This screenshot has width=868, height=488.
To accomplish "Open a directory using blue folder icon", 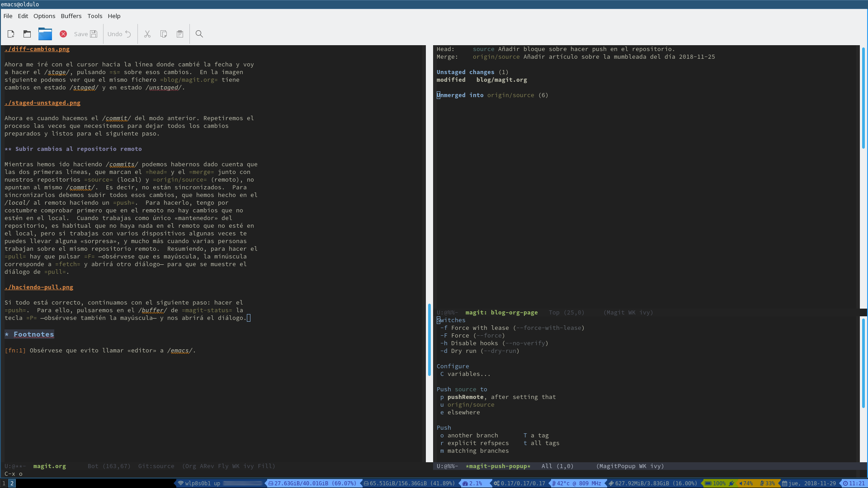I will pyautogui.click(x=45, y=34).
